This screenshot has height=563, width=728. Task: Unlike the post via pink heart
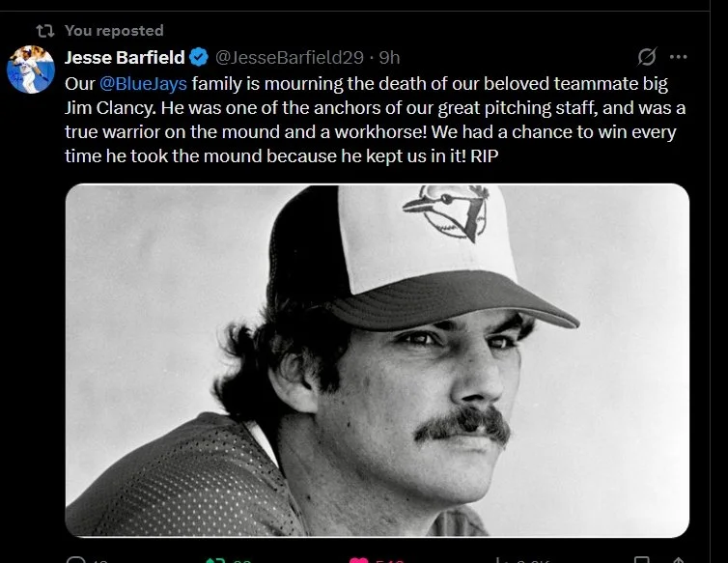(359, 559)
